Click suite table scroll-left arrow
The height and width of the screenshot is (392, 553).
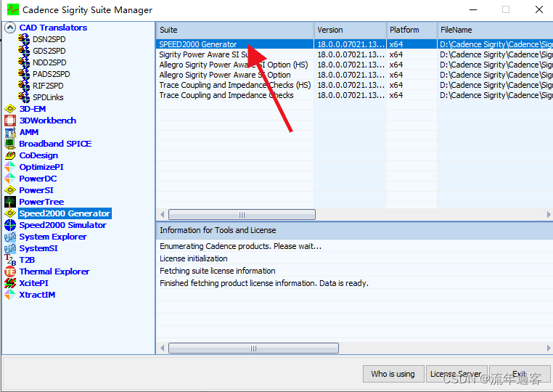click(x=162, y=215)
